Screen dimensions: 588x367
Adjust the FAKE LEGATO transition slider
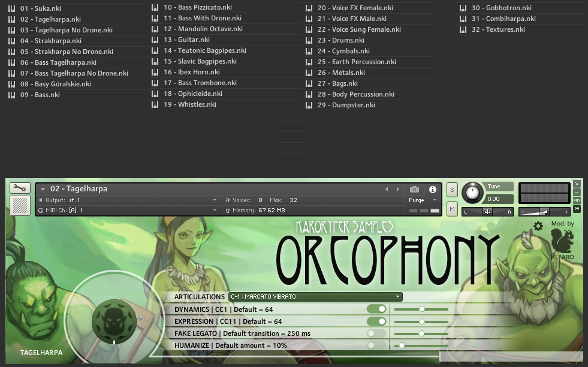(x=421, y=333)
